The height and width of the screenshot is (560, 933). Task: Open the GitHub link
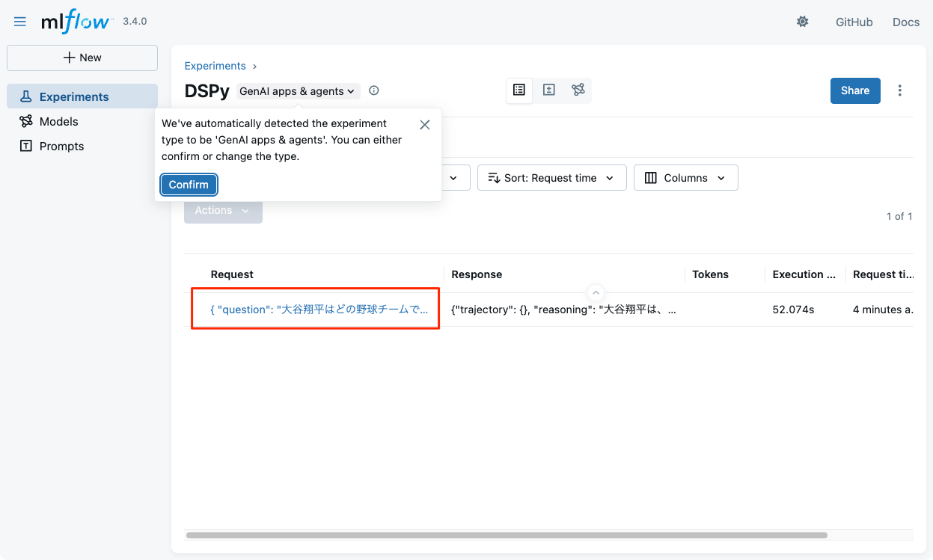854,22
